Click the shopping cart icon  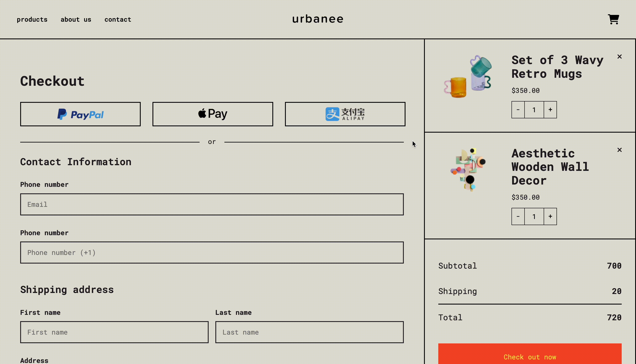point(614,19)
